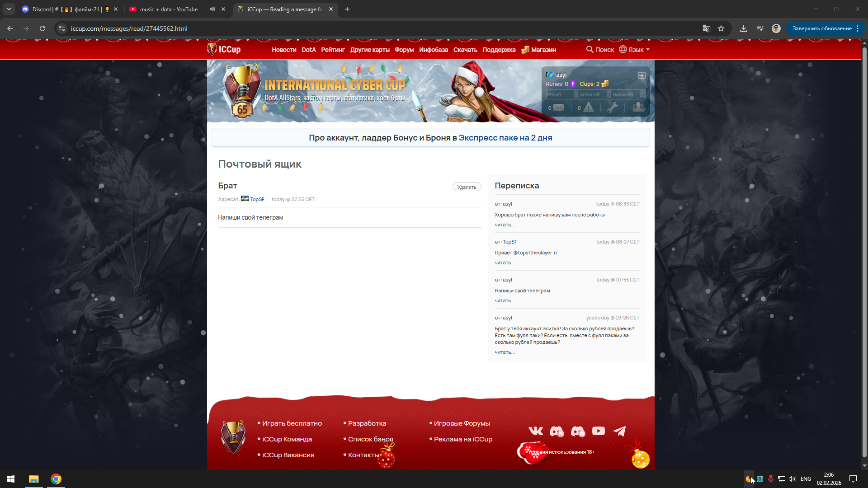Open the Telegram icon in footer
Viewport: 868px width, 488px height.
pyautogui.click(x=619, y=431)
